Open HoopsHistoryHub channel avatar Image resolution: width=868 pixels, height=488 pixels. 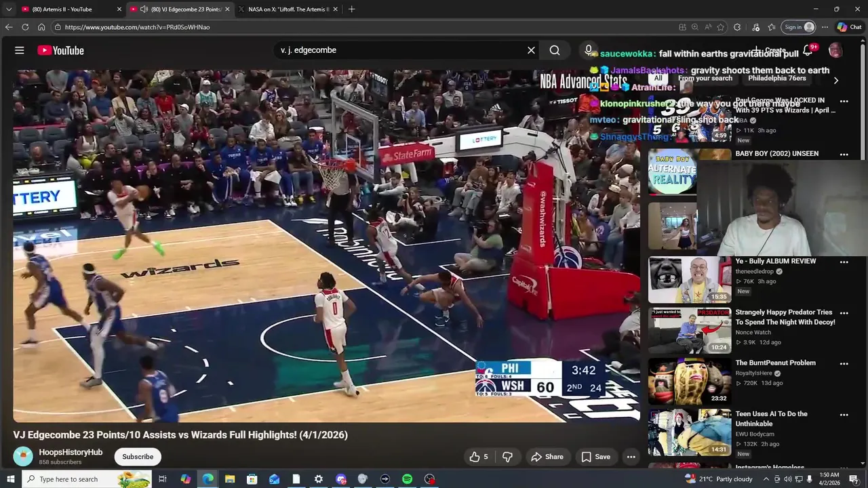[x=23, y=456]
